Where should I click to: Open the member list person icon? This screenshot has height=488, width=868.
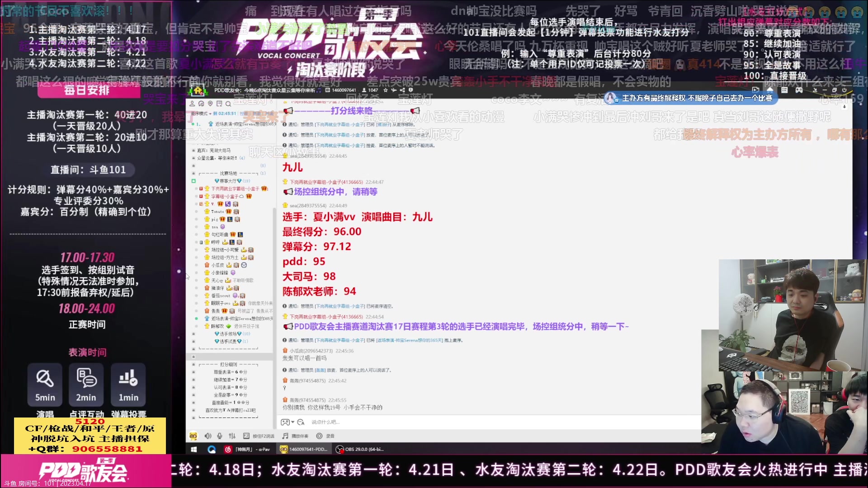pos(192,103)
